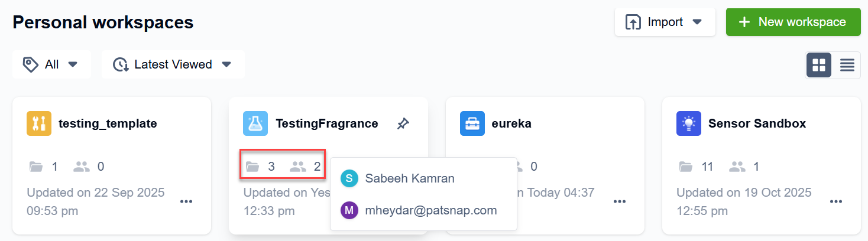
Task: Select member Sabeeh Kamran in popup
Action: pyautogui.click(x=410, y=178)
